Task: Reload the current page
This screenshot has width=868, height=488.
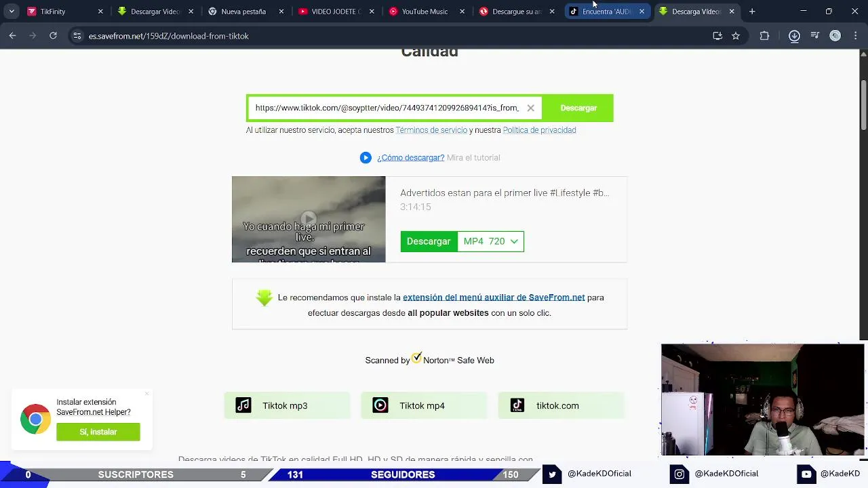Action: coord(53,36)
